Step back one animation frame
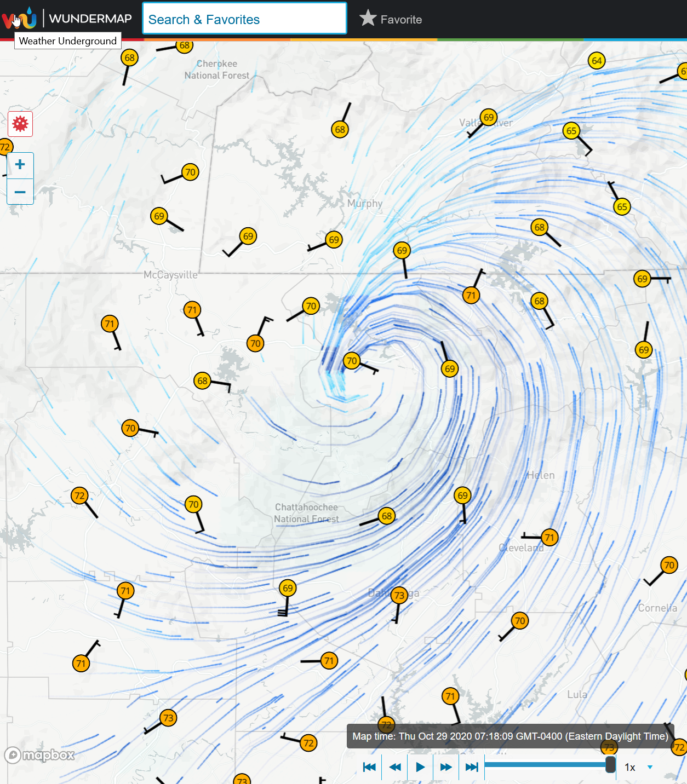Image resolution: width=687 pixels, height=784 pixels. [394, 767]
